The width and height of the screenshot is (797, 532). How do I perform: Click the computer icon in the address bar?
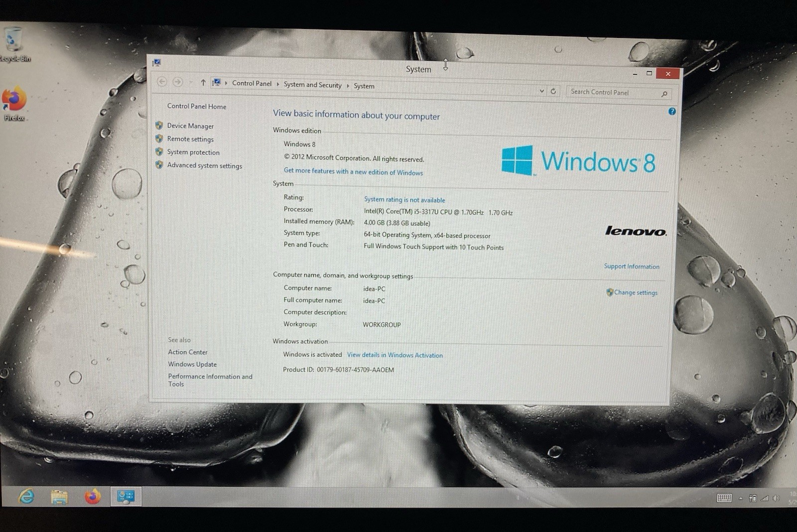pos(217,82)
